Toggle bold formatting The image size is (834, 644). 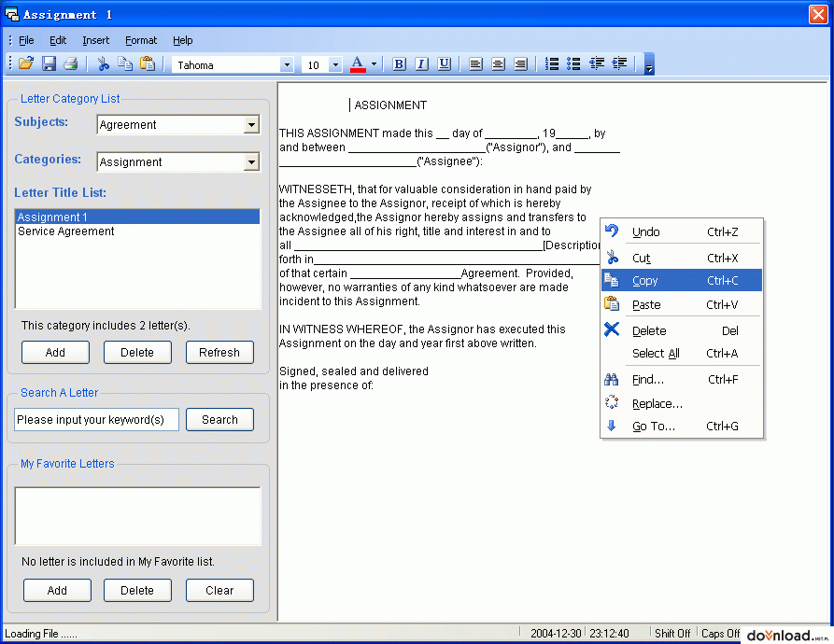[x=399, y=64]
